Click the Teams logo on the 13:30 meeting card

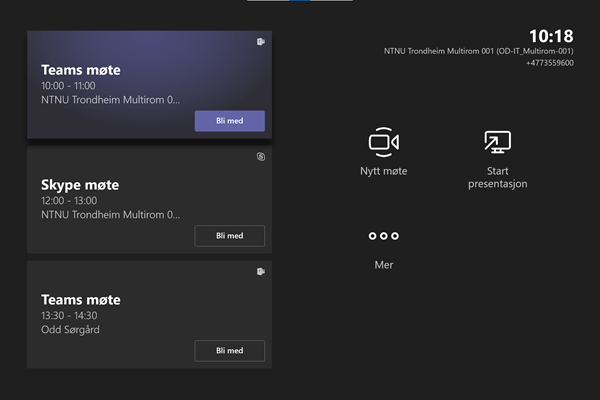(261, 271)
